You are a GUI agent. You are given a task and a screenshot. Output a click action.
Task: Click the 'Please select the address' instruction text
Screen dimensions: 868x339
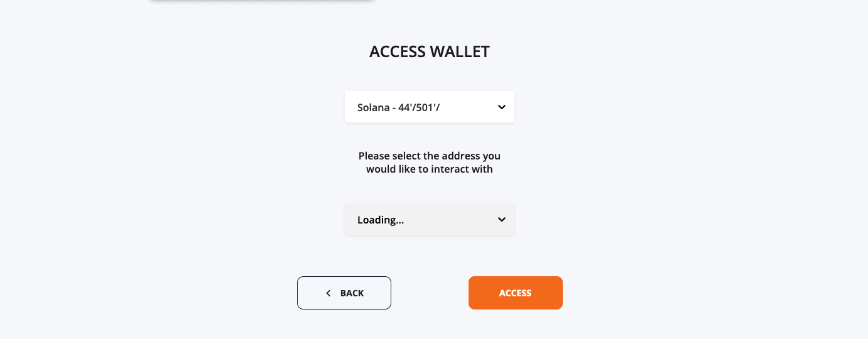430,156
